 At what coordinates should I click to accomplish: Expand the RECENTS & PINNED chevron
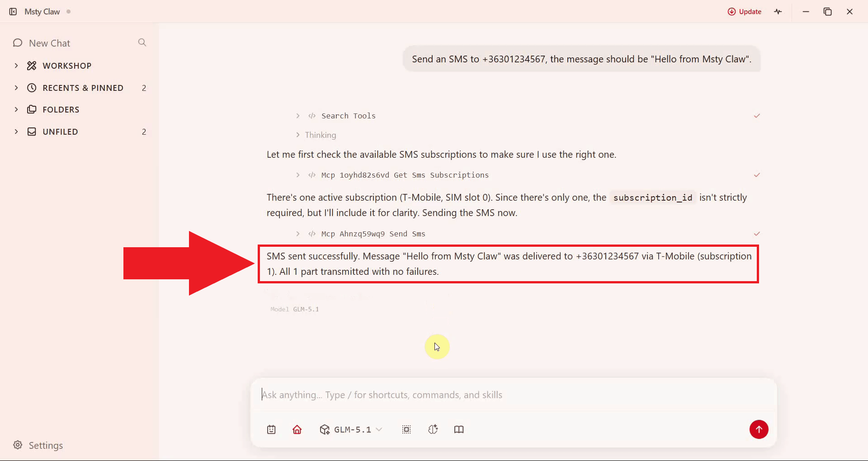[16, 88]
